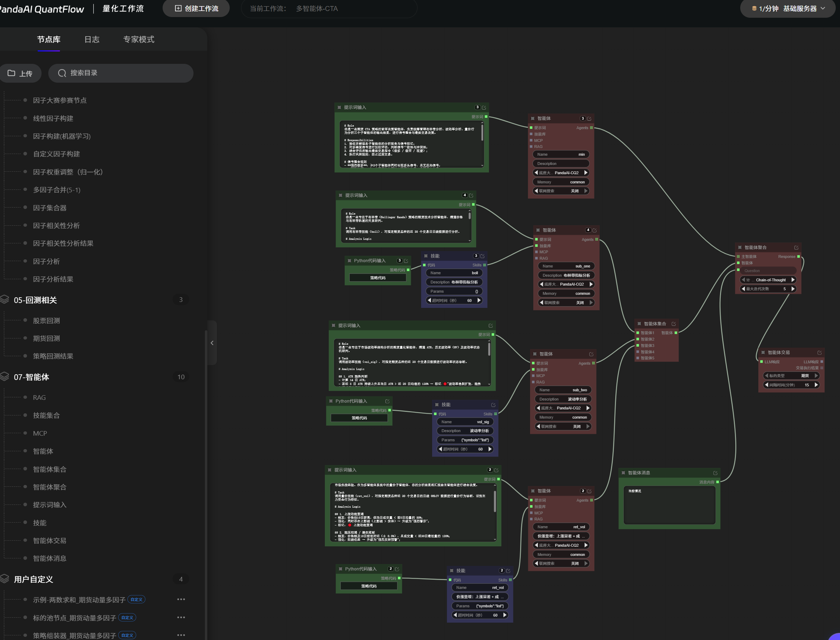Open three-dot menu for 示例-两数求和_期货动量多因子

pyautogui.click(x=181, y=599)
